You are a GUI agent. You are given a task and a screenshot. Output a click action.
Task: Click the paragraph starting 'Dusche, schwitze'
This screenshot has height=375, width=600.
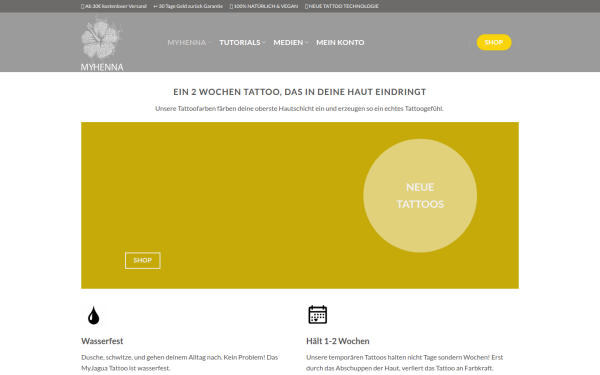pyautogui.click(x=180, y=363)
